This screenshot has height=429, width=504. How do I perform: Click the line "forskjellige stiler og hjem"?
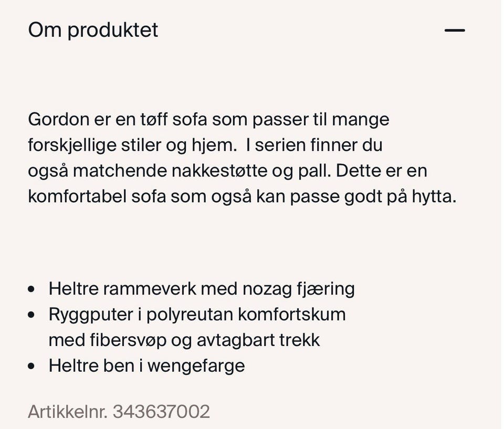coord(131,145)
